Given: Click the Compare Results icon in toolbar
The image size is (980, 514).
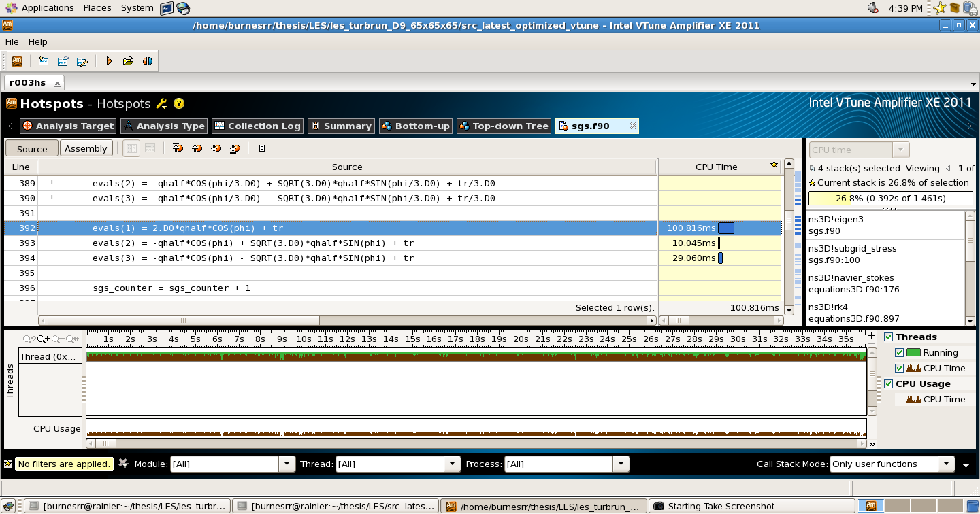Looking at the screenshot, I should [x=148, y=61].
